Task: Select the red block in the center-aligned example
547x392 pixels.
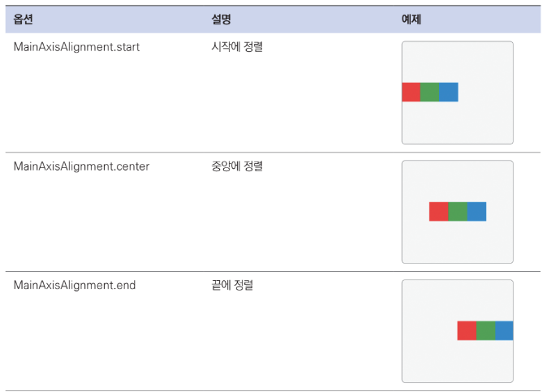Action: point(439,211)
